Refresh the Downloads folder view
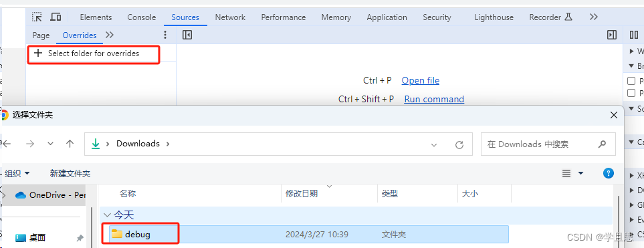The image size is (644, 248). pyautogui.click(x=459, y=144)
